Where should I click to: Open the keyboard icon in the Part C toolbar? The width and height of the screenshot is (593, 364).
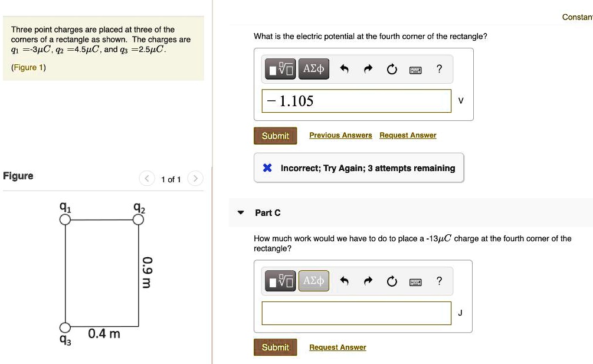pyautogui.click(x=416, y=282)
